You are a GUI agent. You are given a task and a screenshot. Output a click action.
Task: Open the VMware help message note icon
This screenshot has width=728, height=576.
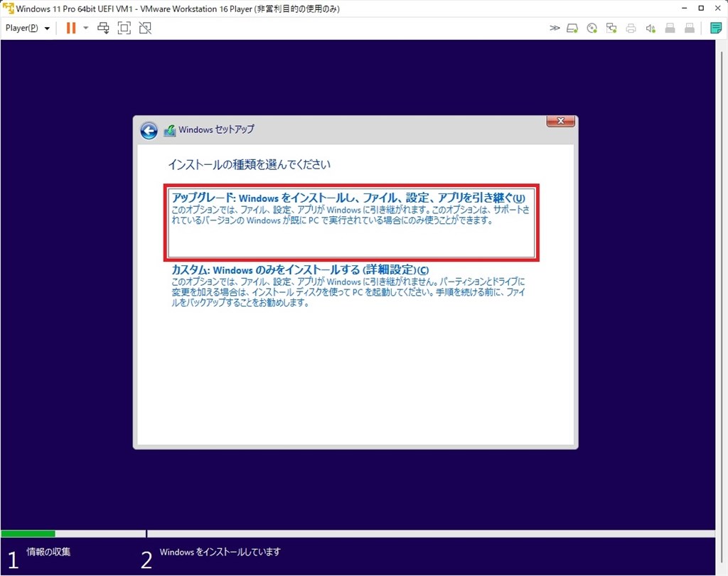pos(716,28)
